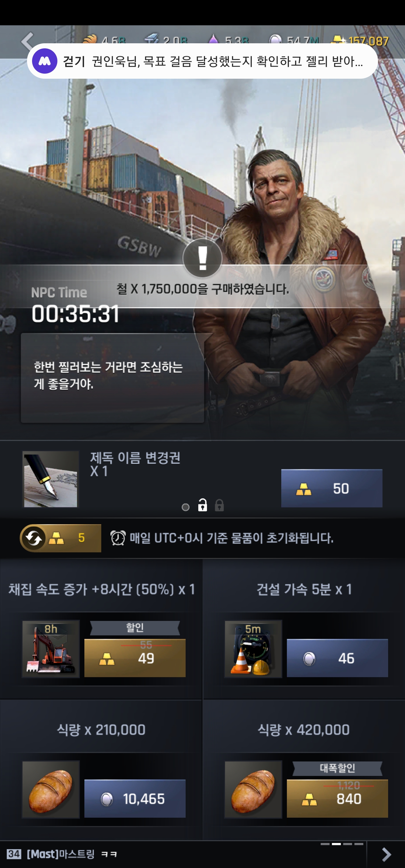405x868 pixels.
Task: Select the 5m construction speedup icon
Action: [253, 649]
